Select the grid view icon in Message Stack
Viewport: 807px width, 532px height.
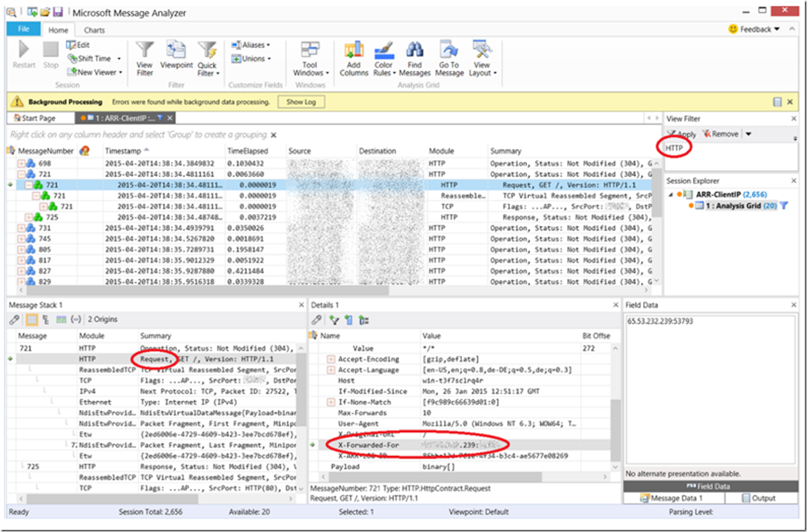pyautogui.click(x=32, y=319)
